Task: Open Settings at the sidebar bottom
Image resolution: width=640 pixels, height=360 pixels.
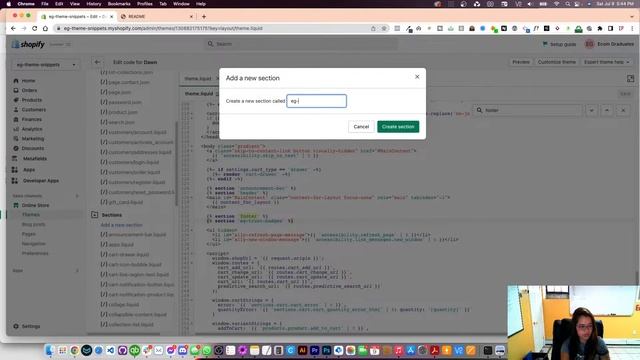Action: click(x=31, y=327)
